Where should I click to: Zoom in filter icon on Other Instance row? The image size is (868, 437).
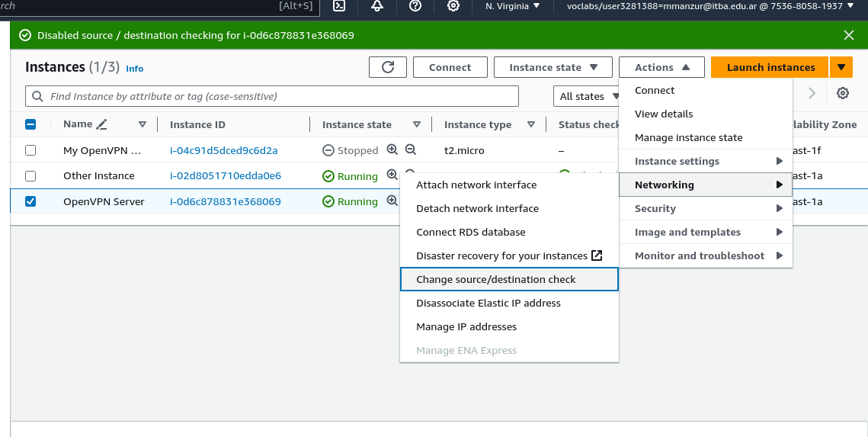[x=392, y=175]
